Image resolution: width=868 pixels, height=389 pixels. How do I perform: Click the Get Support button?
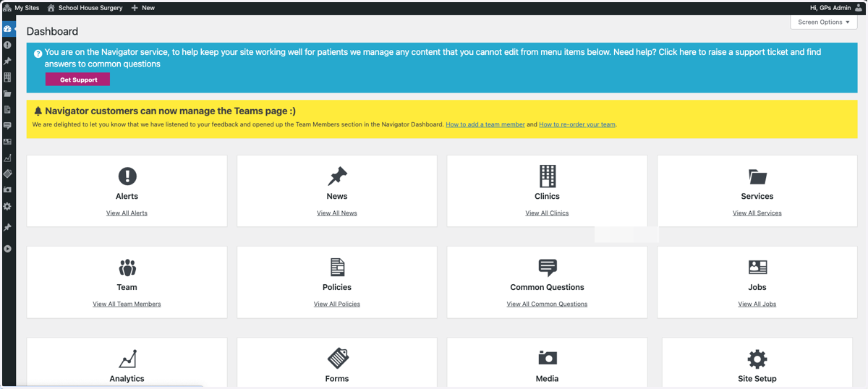(77, 80)
